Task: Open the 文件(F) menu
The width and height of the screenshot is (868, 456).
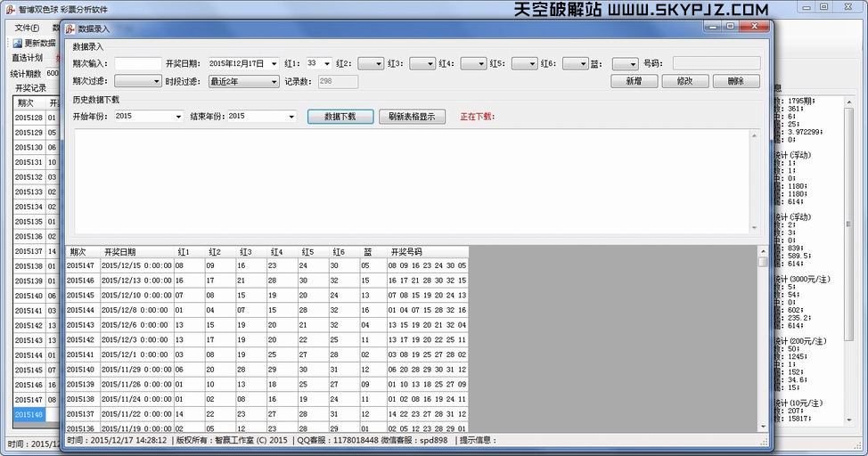Action: tap(27, 28)
